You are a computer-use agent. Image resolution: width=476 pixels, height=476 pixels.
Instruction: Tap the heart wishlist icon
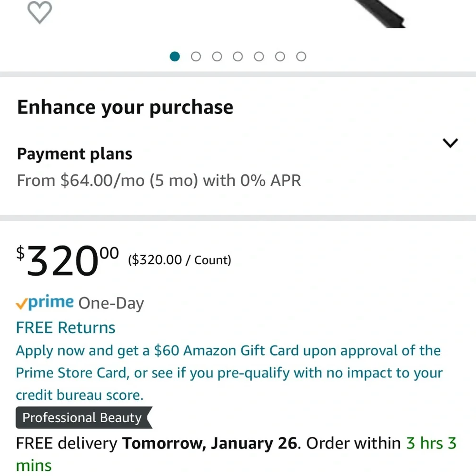click(x=40, y=12)
